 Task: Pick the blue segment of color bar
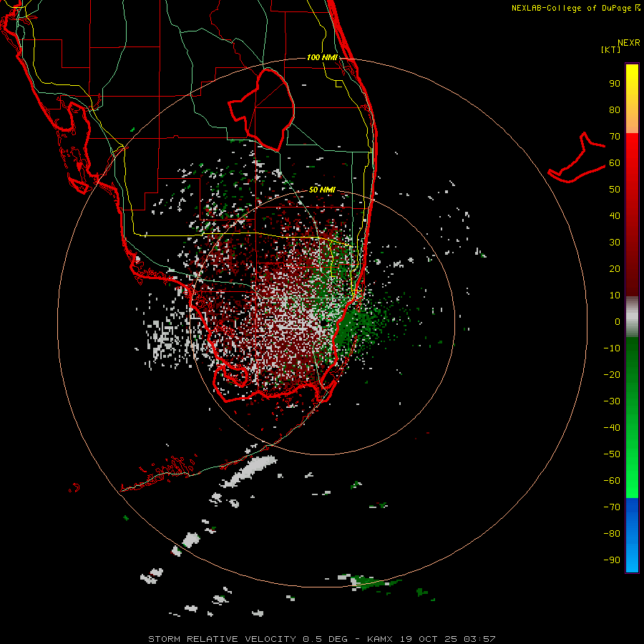(x=632, y=535)
